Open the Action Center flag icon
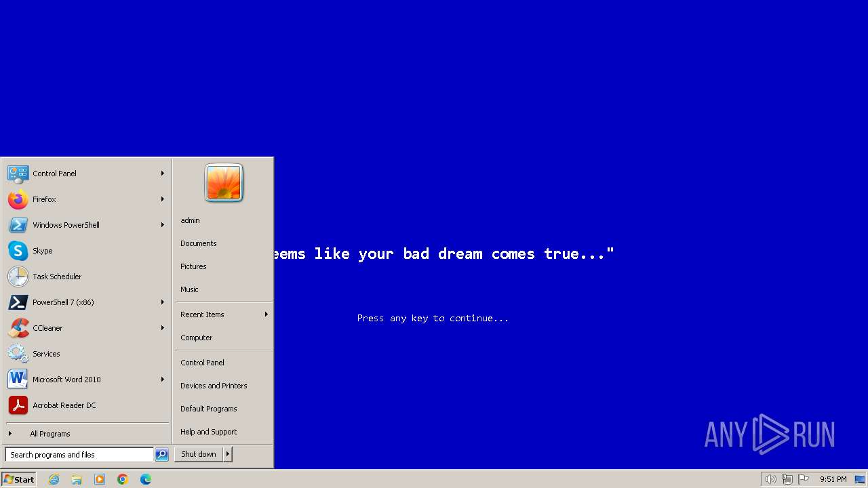This screenshot has height=488, width=868. (x=804, y=479)
